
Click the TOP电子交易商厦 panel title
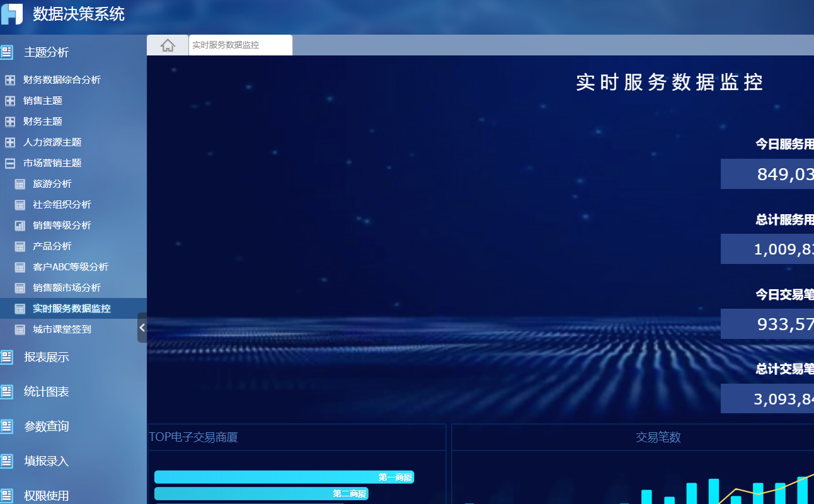point(193,437)
